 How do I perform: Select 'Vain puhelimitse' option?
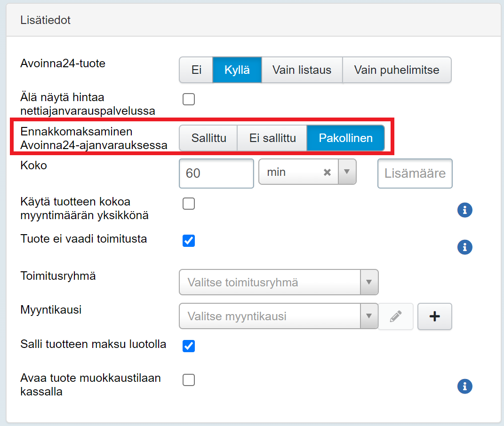coord(396,70)
